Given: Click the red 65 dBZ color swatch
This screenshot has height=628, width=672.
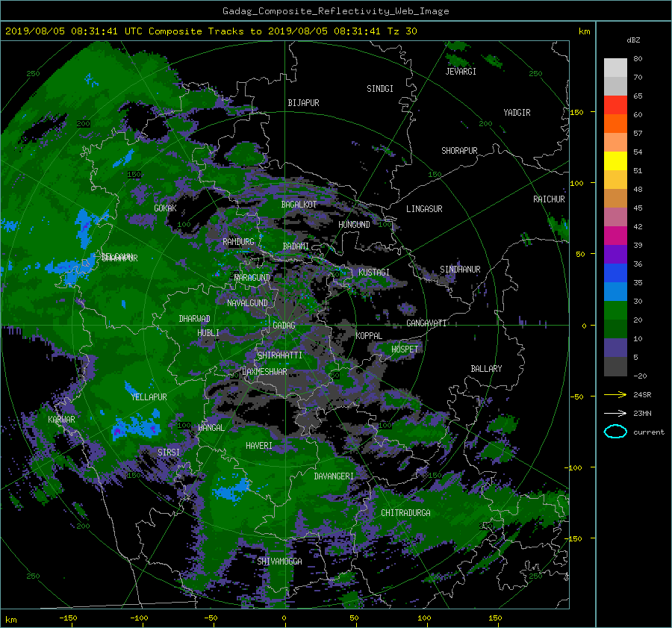Looking at the screenshot, I should click(615, 105).
